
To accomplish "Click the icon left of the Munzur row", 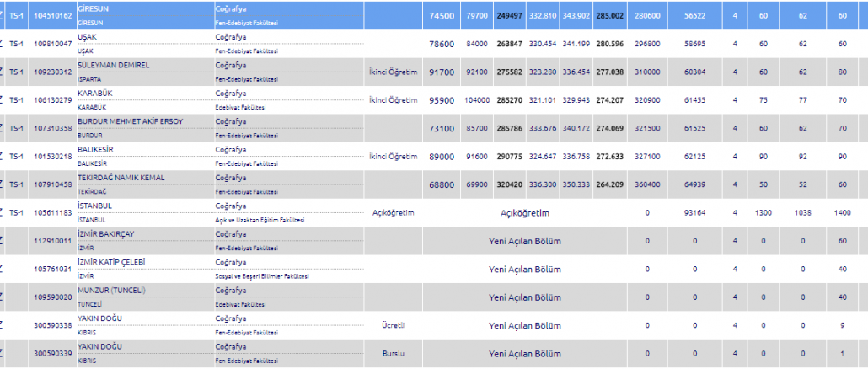I will coord(3,297).
